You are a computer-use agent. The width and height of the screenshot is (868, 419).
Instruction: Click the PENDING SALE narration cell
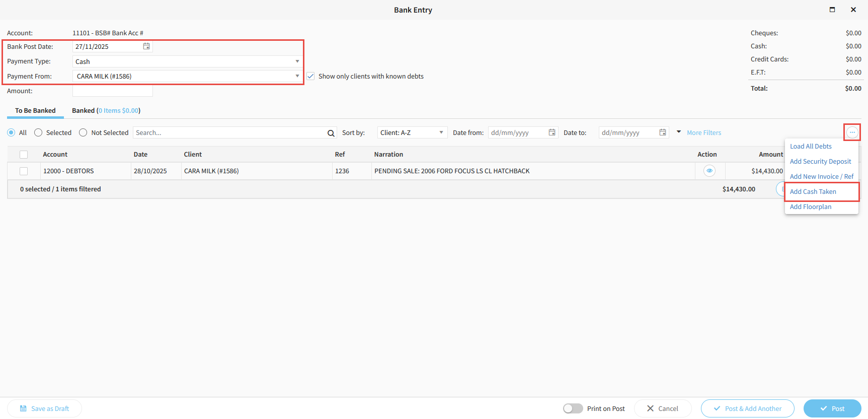click(x=533, y=171)
